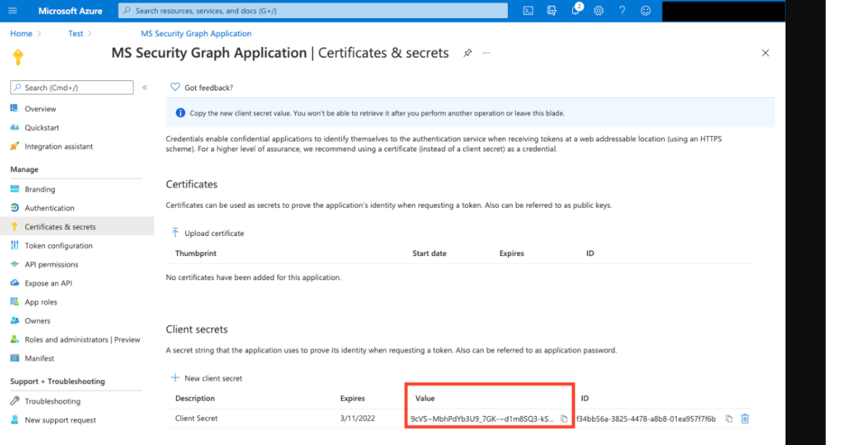The image size is (868, 445).
Task: Go to the Home breadcrumb
Action: [x=21, y=33]
